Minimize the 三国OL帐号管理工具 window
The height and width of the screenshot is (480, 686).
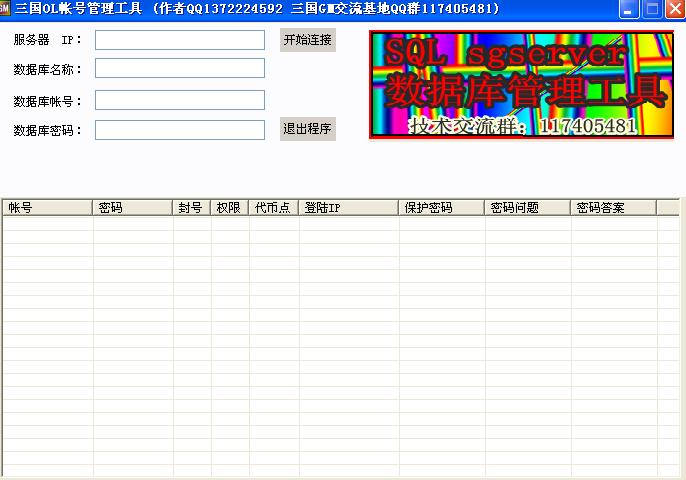[629, 9]
